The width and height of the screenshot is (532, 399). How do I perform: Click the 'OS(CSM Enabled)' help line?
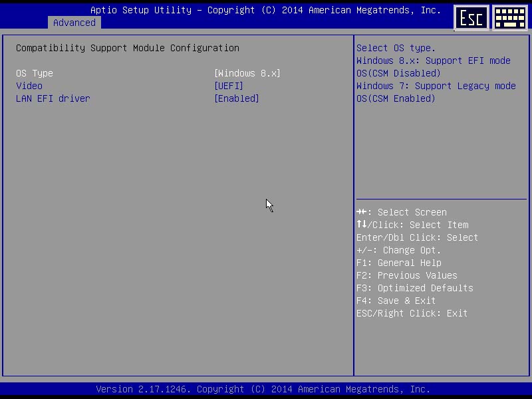tap(396, 98)
